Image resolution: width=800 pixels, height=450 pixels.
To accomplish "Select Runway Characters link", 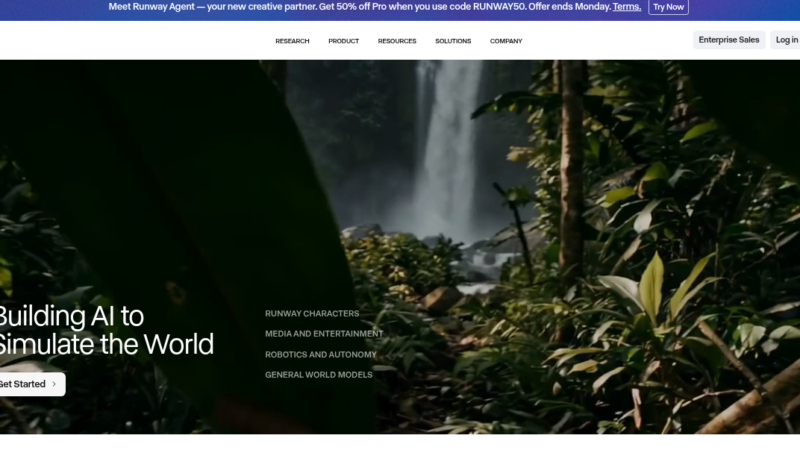I will [x=312, y=314].
